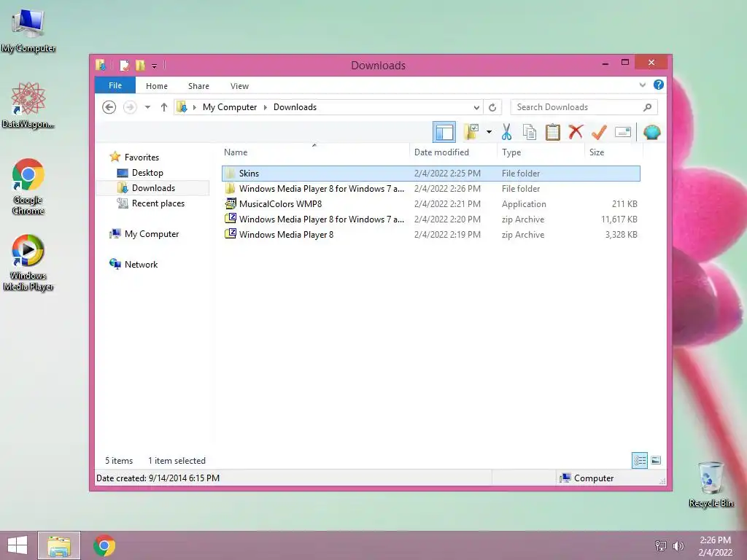Open the Customize Quick Access Toolbar dropdown
Image resolution: width=747 pixels, height=560 pixels.
click(x=155, y=66)
